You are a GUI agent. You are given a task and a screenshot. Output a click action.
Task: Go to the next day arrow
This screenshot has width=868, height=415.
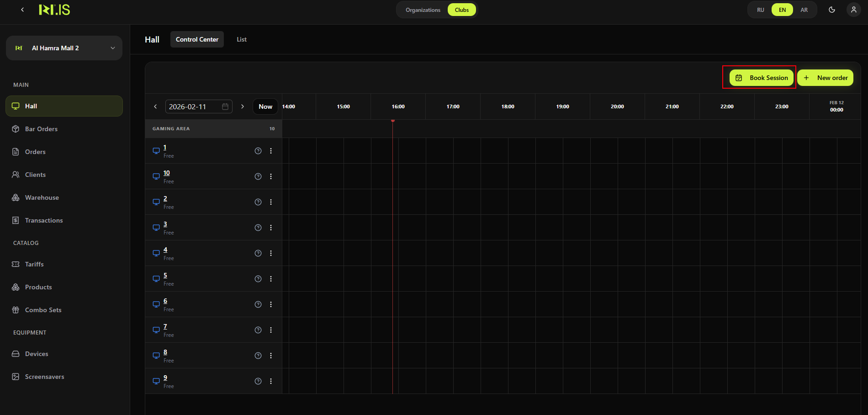pyautogui.click(x=243, y=106)
